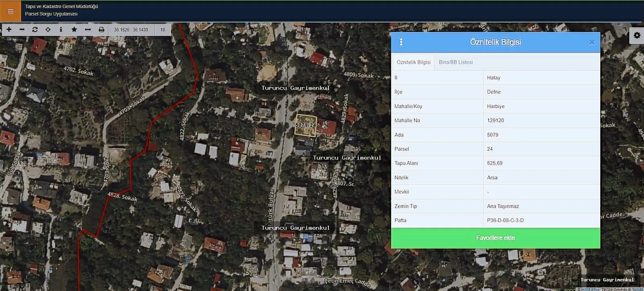Select the highlighted parcel 5079/24 on map
The width and height of the screenshot is (644, 291).
pos(306,125)
